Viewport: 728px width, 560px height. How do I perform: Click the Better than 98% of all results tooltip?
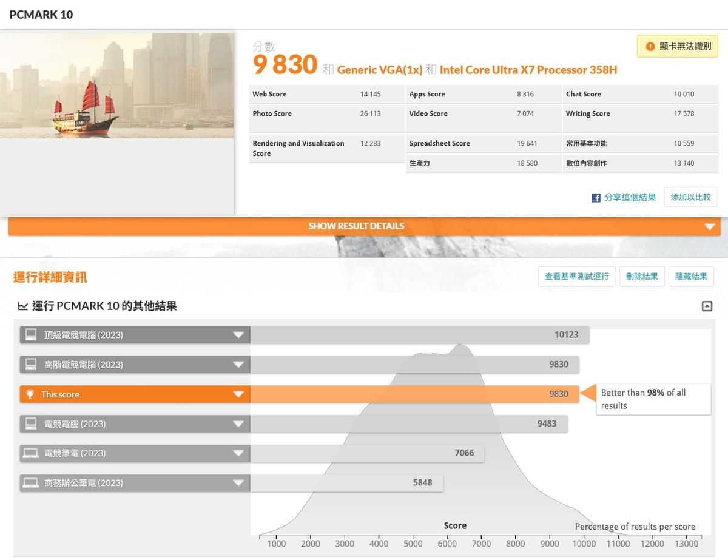[653, 399]
